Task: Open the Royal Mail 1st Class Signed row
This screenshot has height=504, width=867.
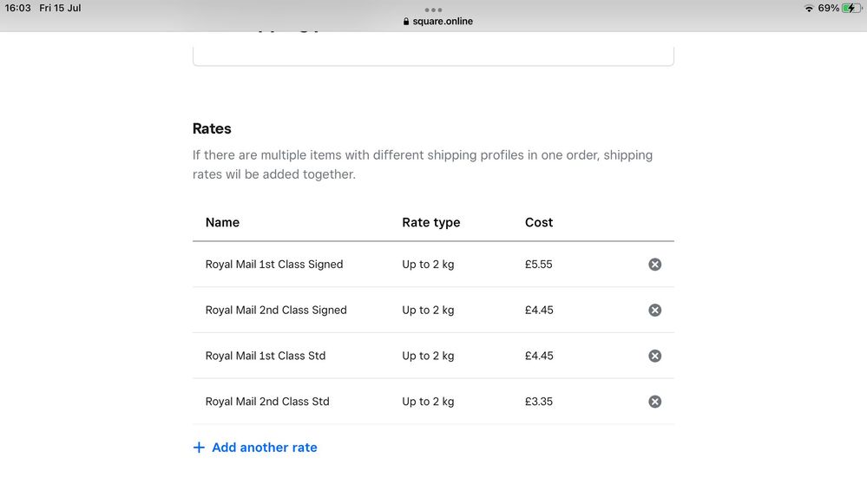Action: click(x=274, y=265)
